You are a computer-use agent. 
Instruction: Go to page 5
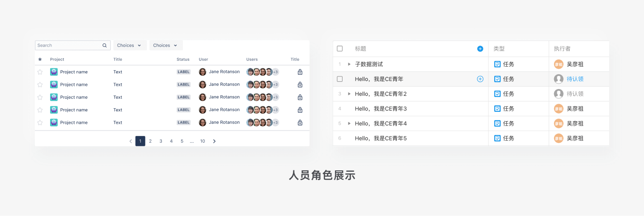(x=182, y=141)
